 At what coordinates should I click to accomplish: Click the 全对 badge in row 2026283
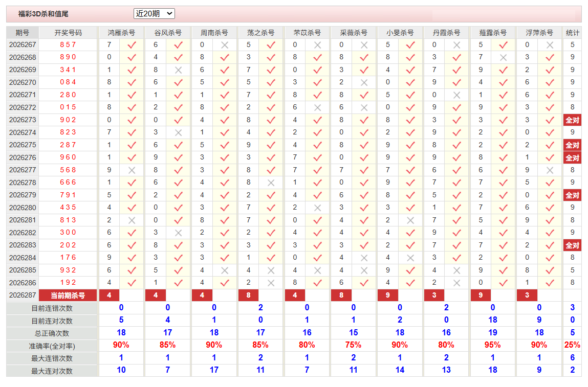click(x=572, y=245)
